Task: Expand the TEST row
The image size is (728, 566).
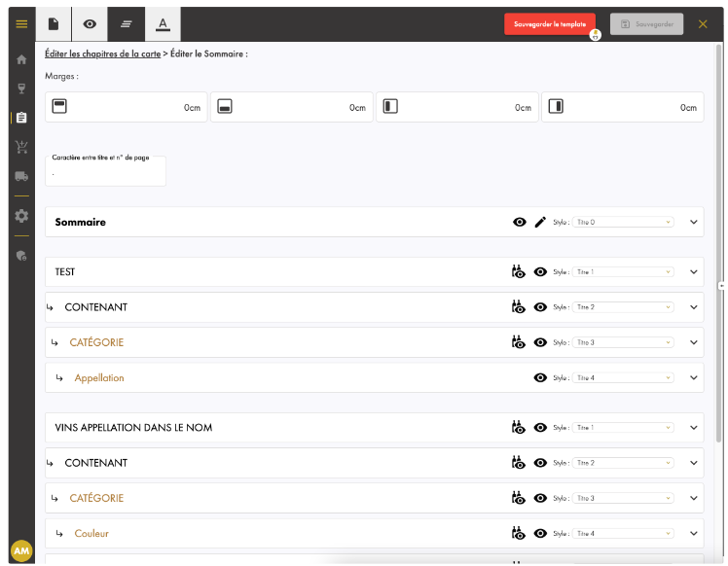Action: tap(694, 272)
